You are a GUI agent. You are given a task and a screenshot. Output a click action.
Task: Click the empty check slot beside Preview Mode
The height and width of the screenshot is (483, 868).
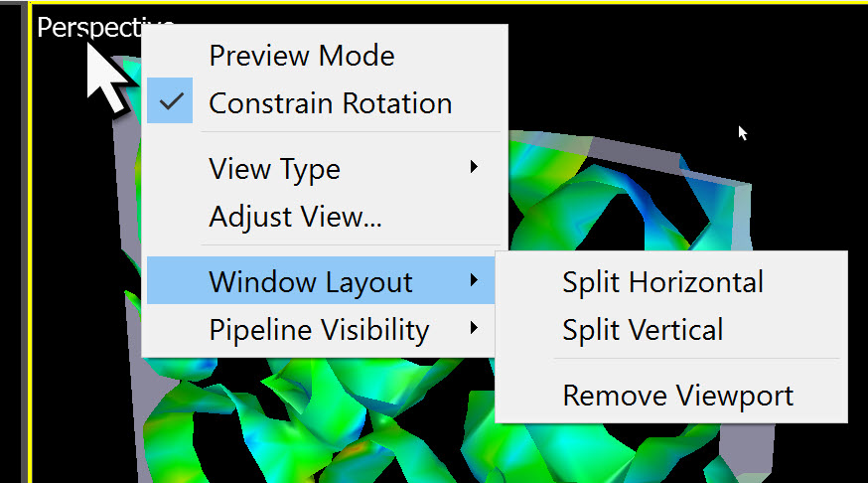tap(171, 56)
